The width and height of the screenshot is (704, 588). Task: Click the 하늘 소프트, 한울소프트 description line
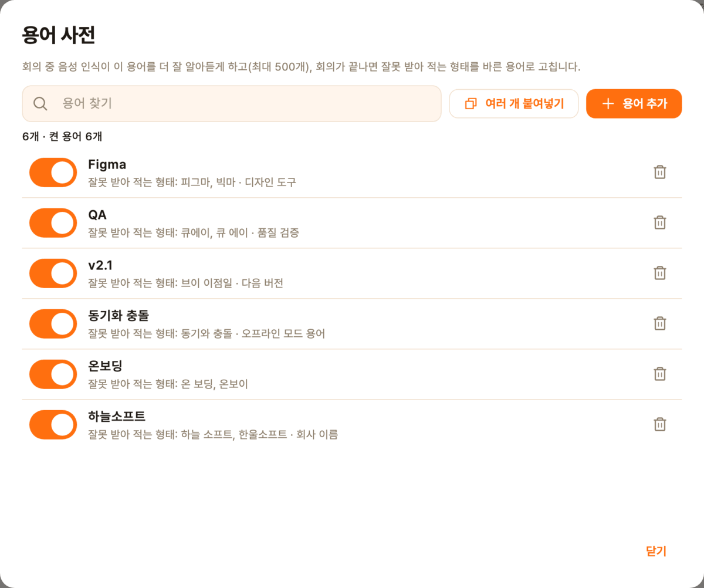pyautogui.click(x=213, y=435)
